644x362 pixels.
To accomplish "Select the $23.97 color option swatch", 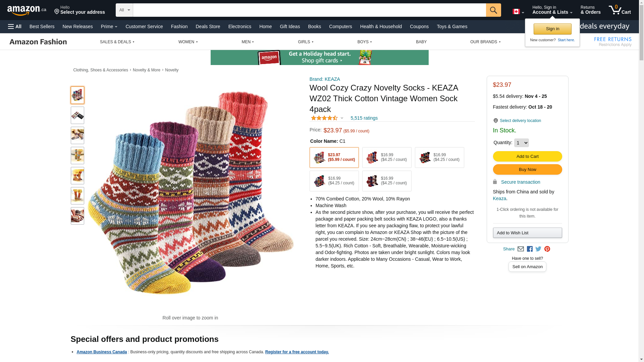I will pos(334,158).
